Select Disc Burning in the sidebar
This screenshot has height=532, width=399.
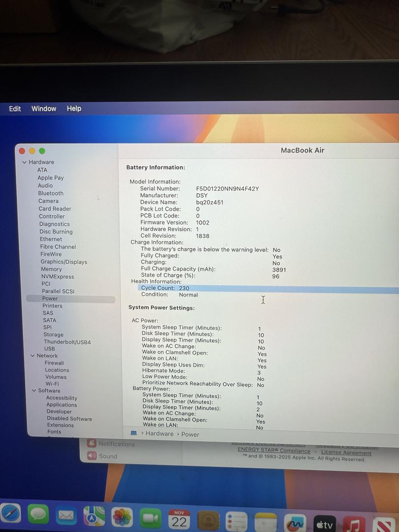tap(56, 232)
